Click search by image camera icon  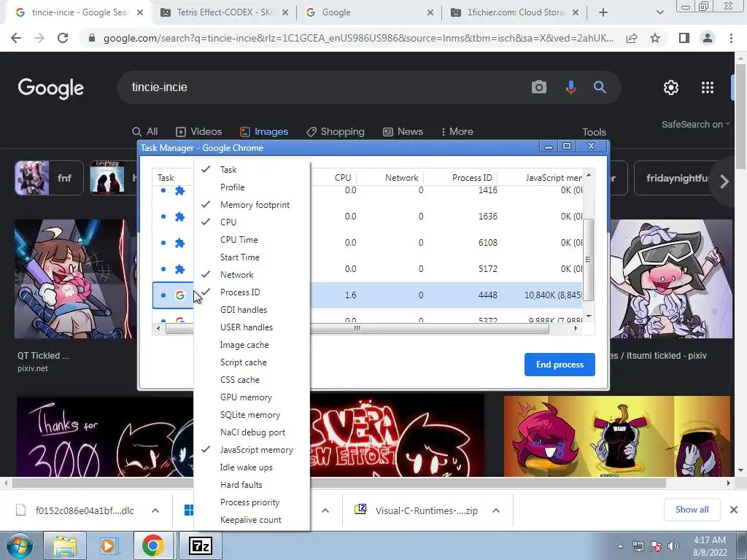click(539, 87)
